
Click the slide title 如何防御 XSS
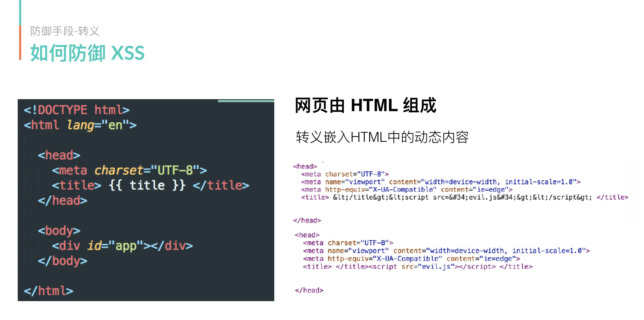[x=87, y=53]
